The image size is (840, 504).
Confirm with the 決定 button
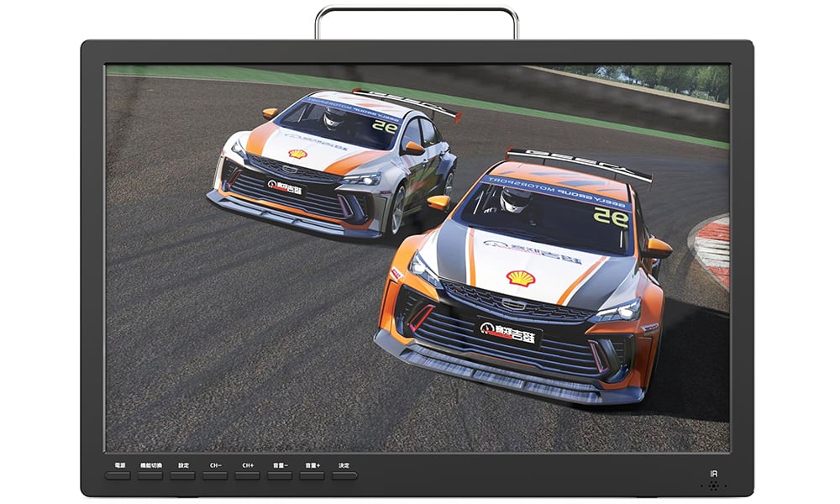[x=344, y=475]
